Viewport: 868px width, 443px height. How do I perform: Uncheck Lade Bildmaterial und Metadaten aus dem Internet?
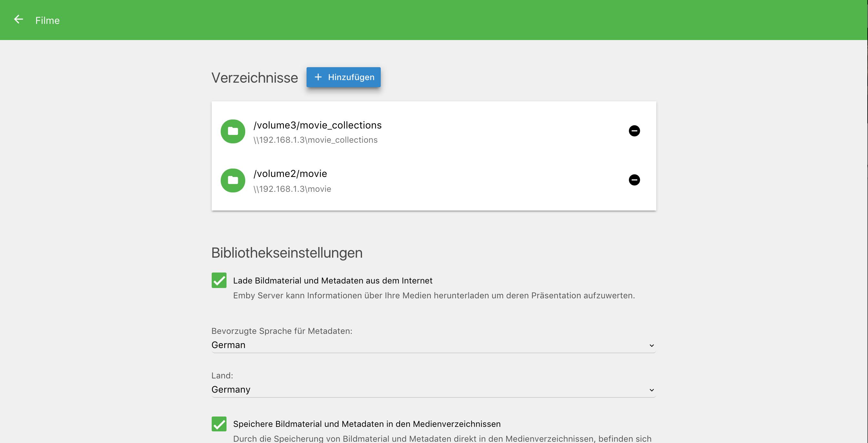[x=219, y=280]
